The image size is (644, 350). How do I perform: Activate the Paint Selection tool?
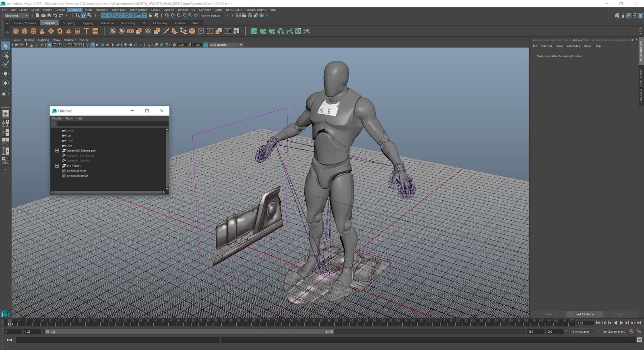pyautogui.click(x=6, y=64)
